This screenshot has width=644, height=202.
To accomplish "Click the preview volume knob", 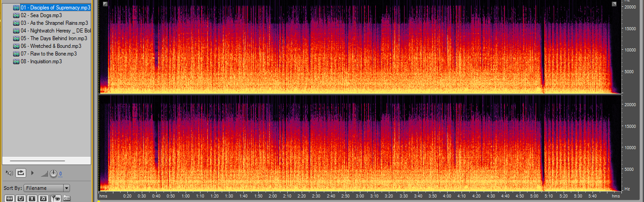I will (x=53, y=174).
